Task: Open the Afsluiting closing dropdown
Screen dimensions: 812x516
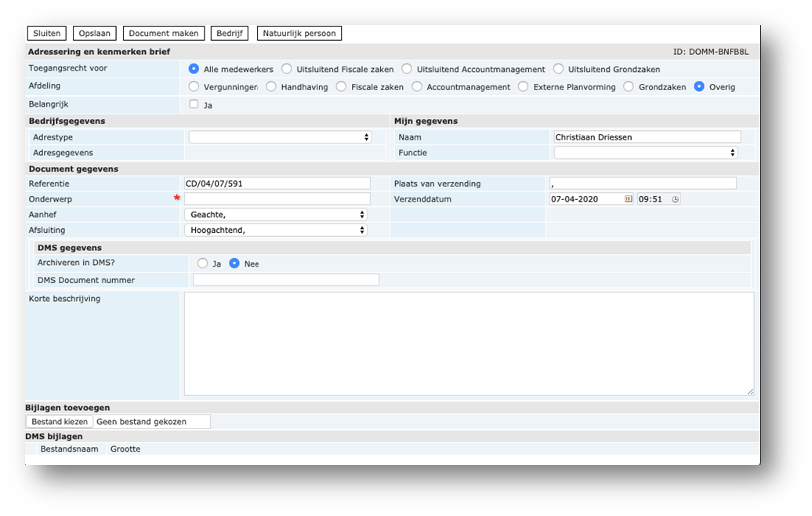Action: pyautogui.click(x=276, y=230)
